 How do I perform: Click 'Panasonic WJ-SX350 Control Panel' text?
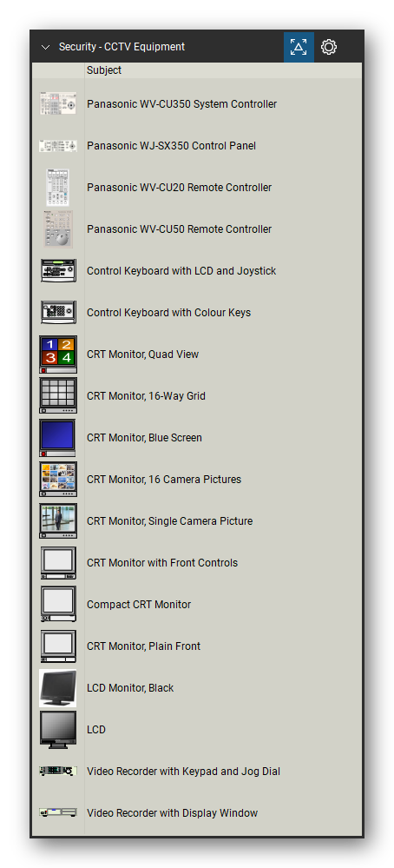[171, 146]
